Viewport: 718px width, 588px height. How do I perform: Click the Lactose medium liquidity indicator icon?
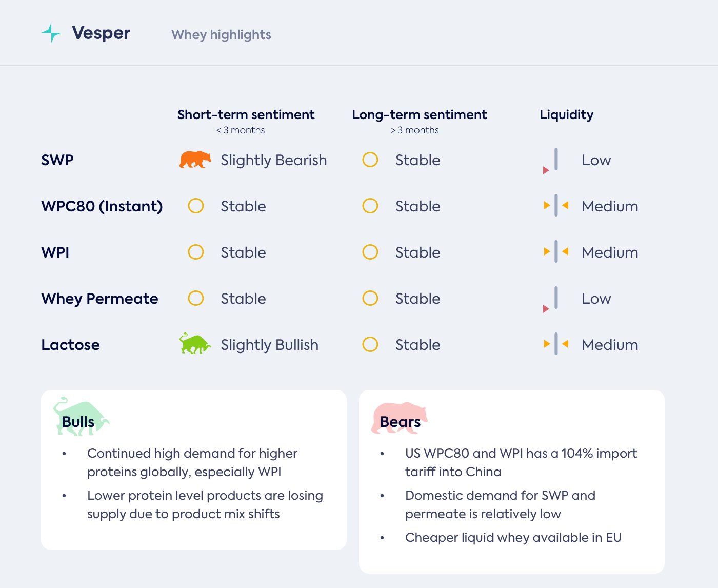(556, 344)
